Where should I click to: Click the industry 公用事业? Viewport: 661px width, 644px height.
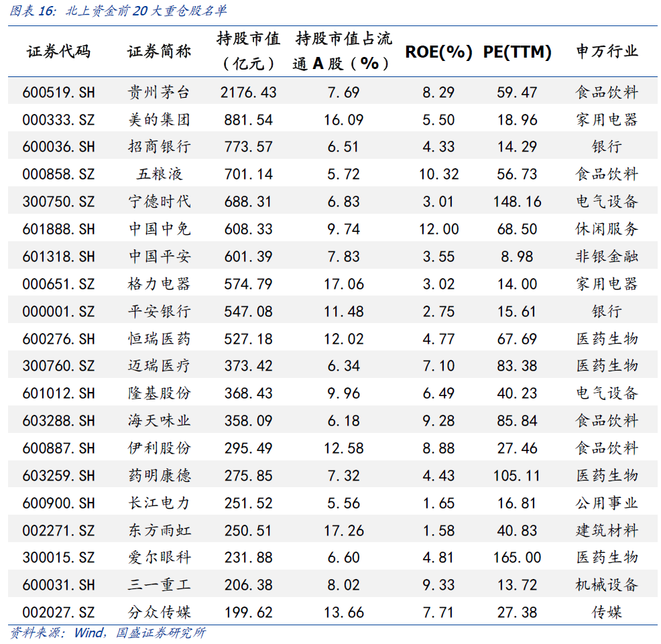point(607,503)
